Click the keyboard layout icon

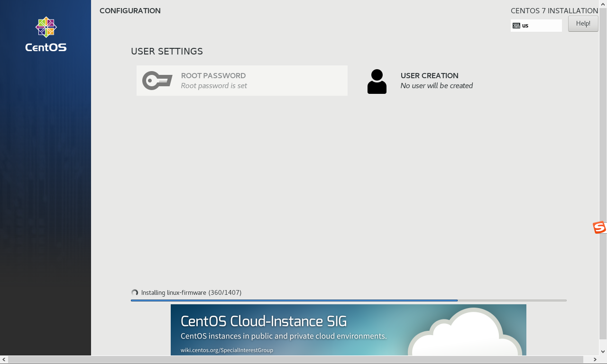[x=516, y=26]
